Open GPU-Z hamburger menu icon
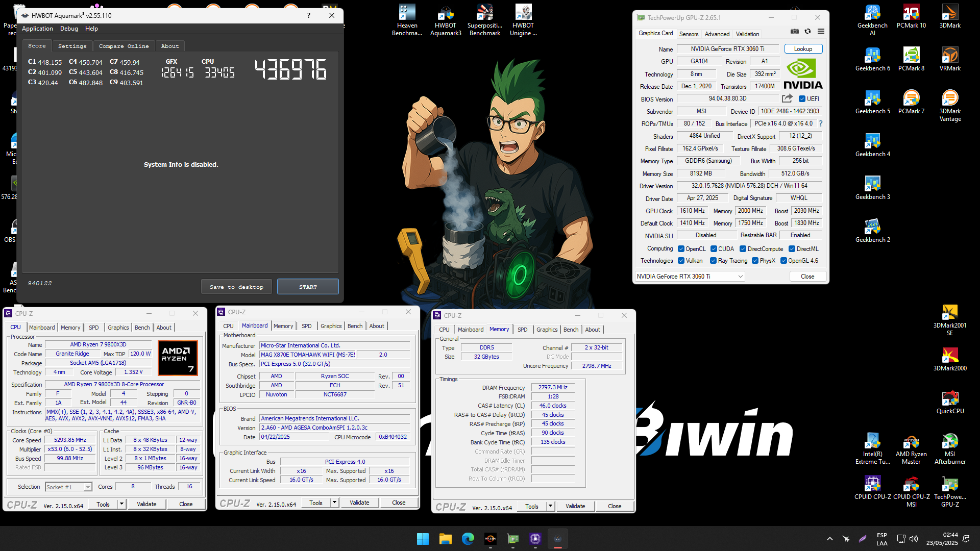This screenshot has height=551, width=980. point(821,32)
